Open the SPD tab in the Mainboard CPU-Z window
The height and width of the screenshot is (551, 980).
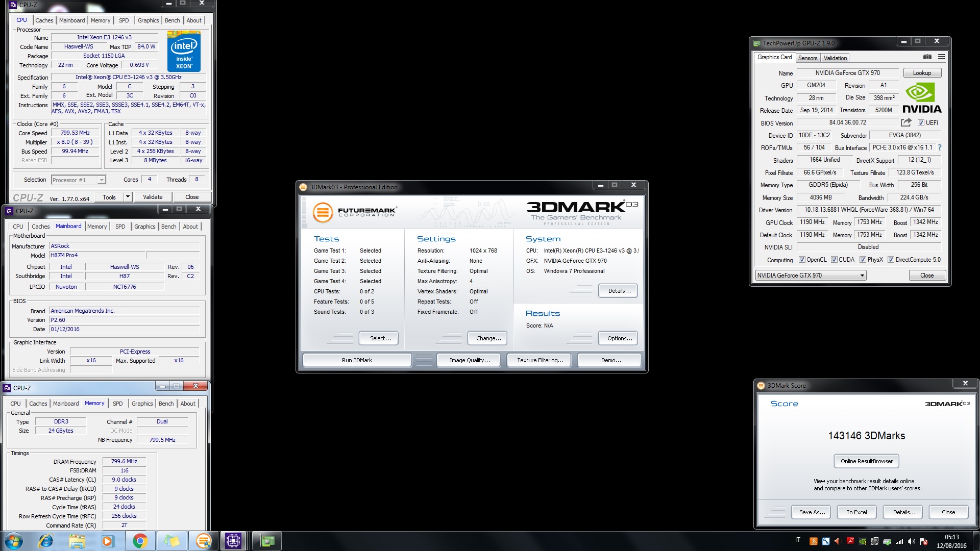click(x=120, y=227)
